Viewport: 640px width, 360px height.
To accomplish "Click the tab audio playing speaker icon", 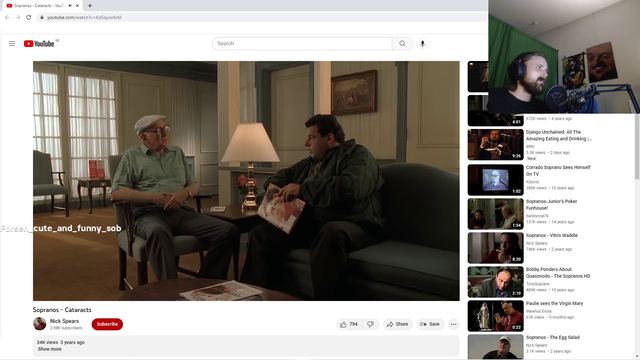I will click(70, 6).
